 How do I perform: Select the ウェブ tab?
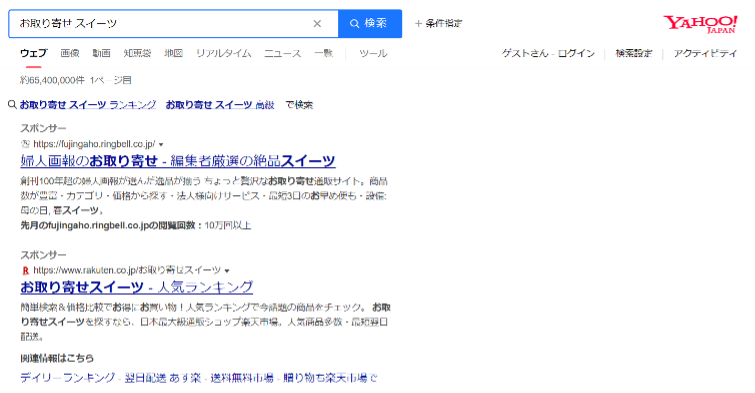click(34, 53)
